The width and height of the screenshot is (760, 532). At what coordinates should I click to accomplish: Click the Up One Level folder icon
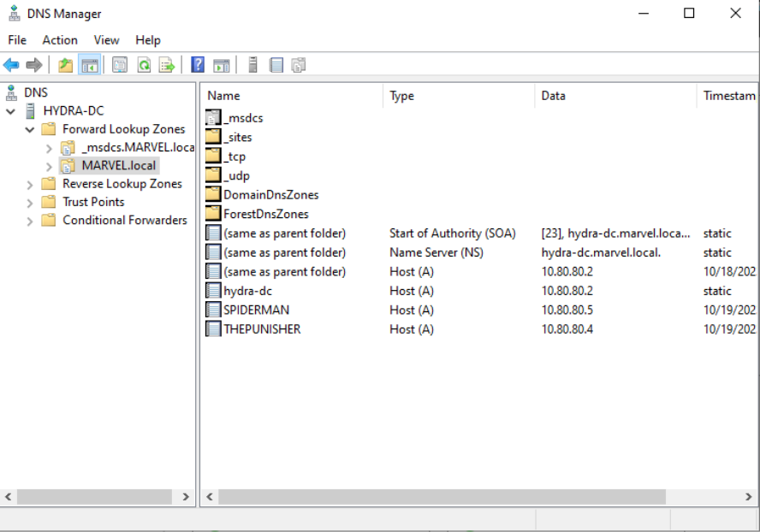(66, 65)
